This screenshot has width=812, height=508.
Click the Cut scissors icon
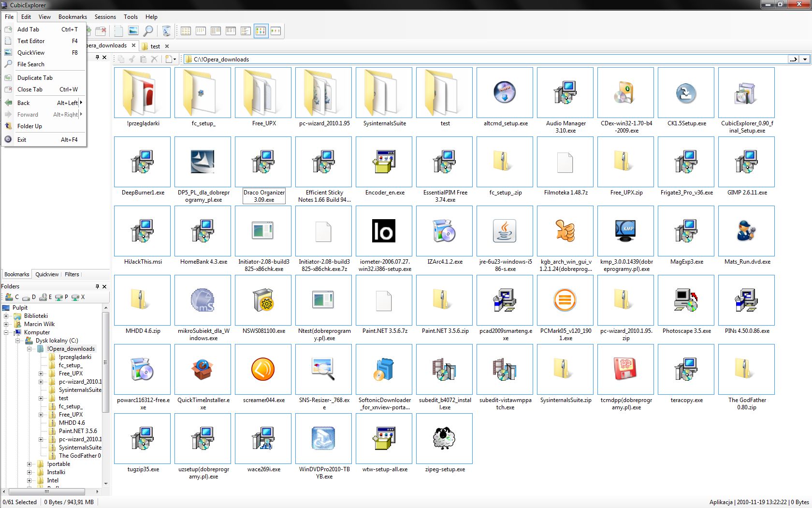tap(131, 59)
